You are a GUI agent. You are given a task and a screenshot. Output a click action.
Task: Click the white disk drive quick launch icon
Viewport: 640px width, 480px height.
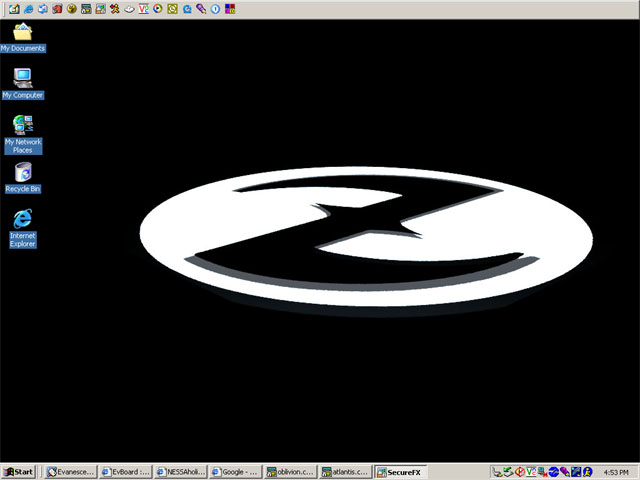(129, 10)
